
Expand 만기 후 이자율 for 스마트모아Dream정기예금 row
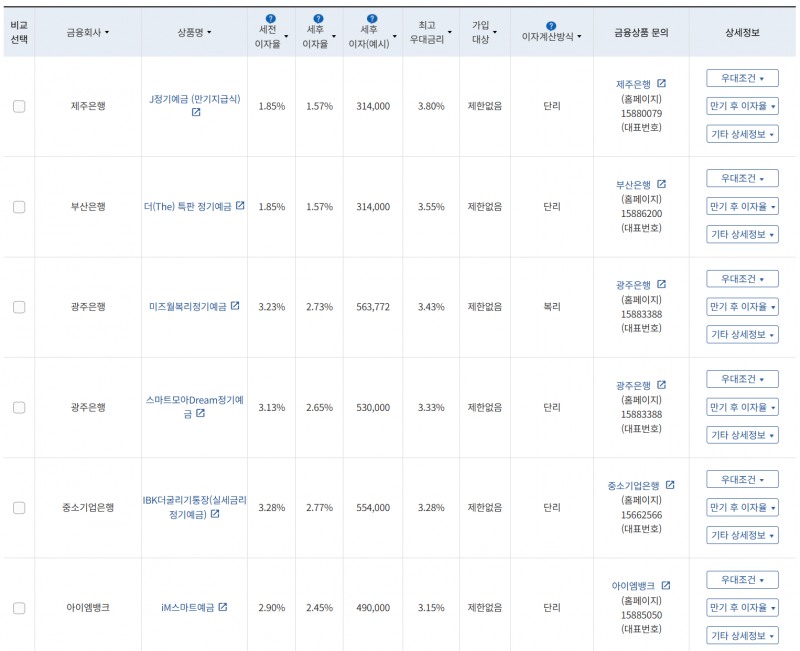tap(742, 407)
